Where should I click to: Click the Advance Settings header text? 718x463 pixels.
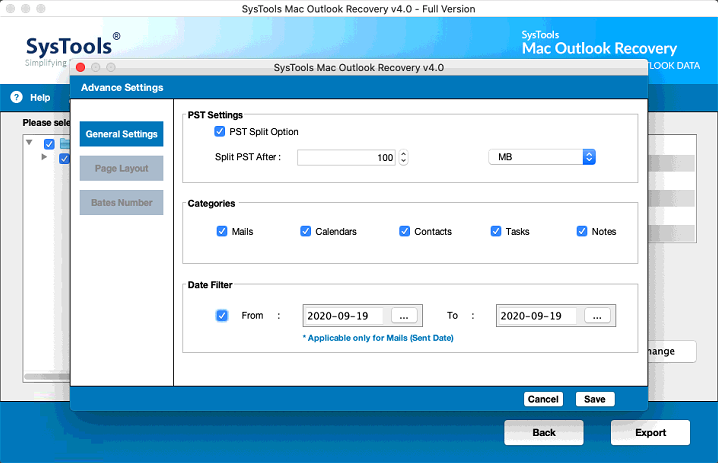tap(122, 87)
